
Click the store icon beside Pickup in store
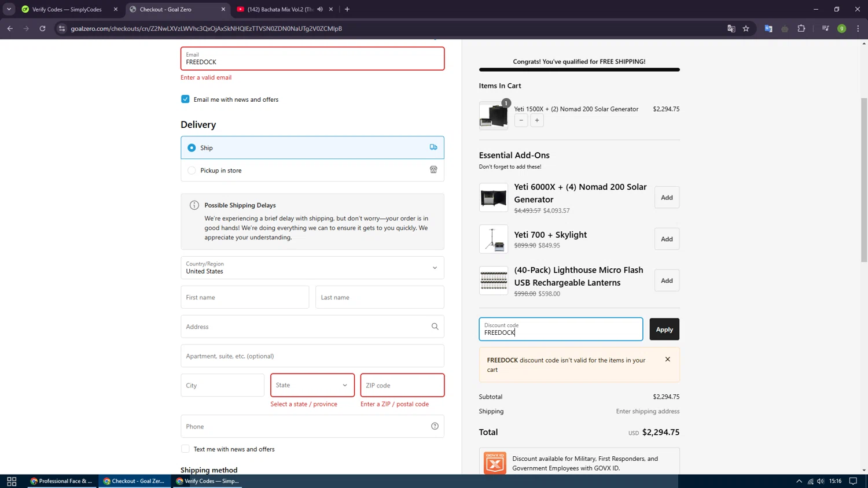pos(433,170)
